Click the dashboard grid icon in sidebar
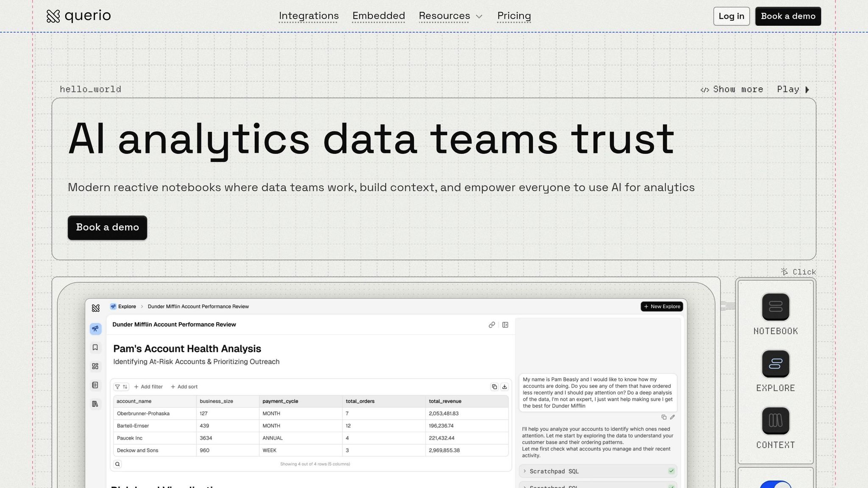The width and height of the screenshot is (868, 488). point(95,366)
